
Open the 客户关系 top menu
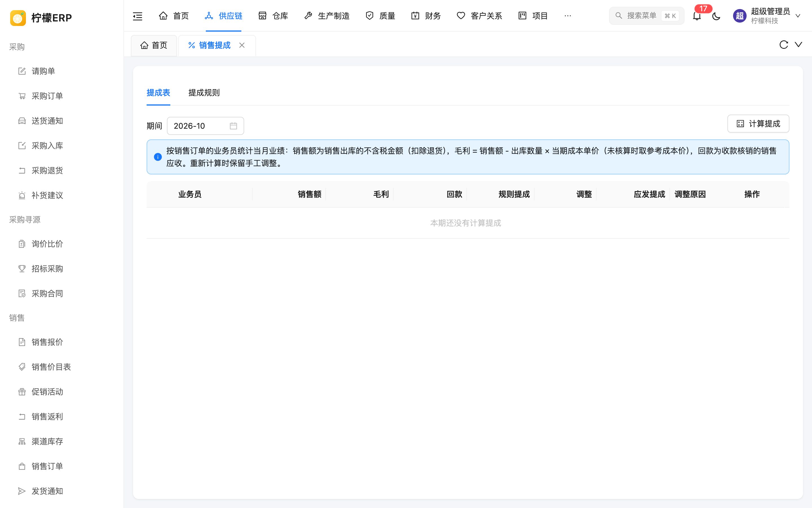[x=479, y=16]
